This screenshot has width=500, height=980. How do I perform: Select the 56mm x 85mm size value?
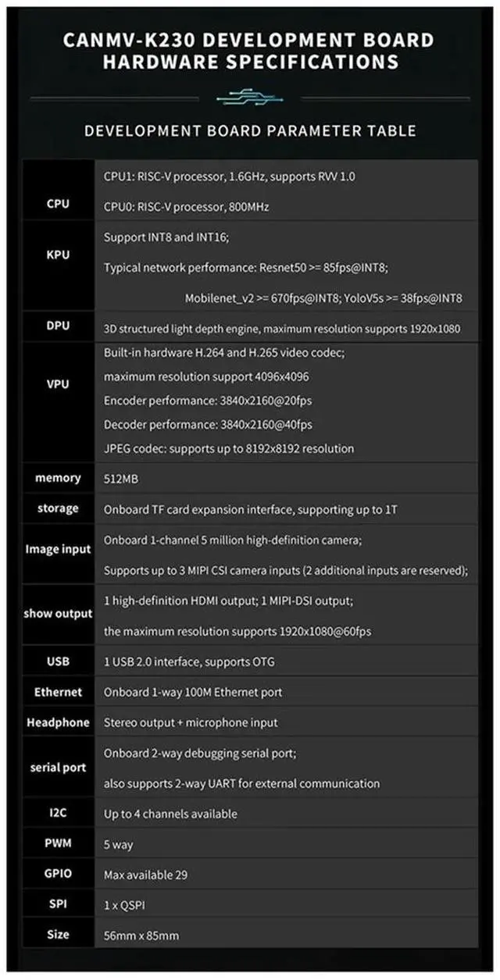145,935
